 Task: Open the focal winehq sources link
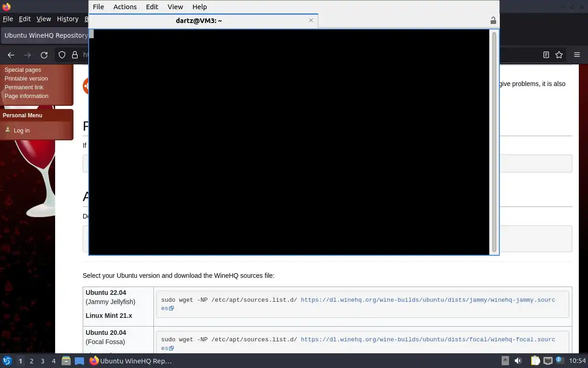tap(358, 344)
